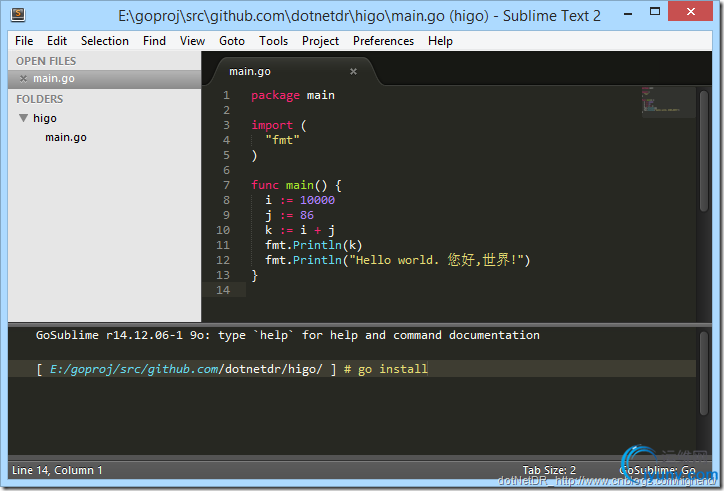Click the GoSublime command prompt input line
The height and width of the screenshot is (491, 724).
click(352, 369)
